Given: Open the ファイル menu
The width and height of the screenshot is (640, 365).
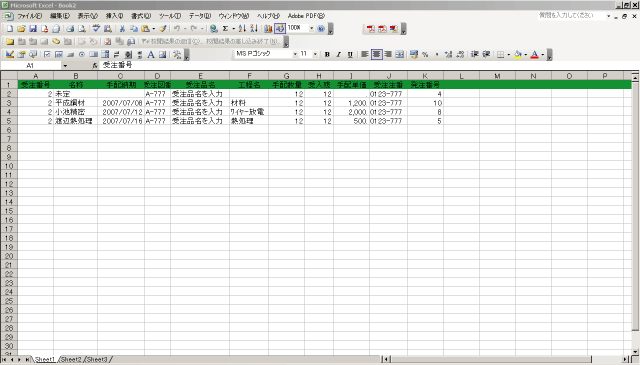Looking at the screenshot, I should (x=29, y=16).
